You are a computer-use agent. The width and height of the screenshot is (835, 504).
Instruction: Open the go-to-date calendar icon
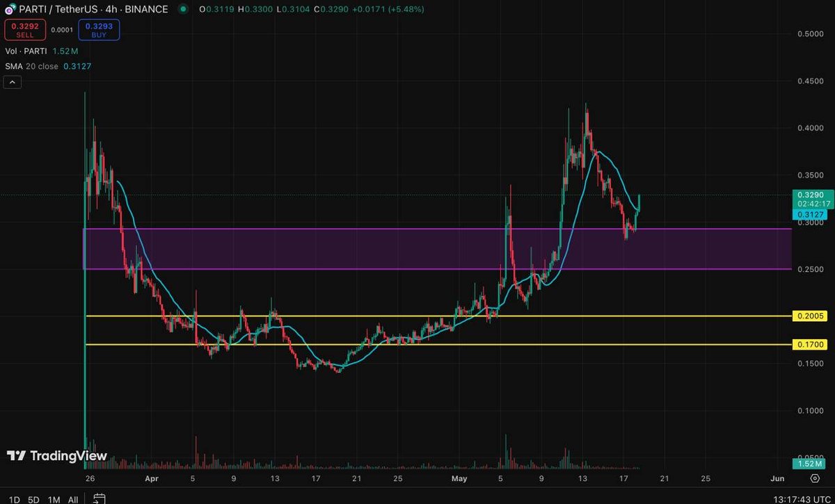coord(99,498)
